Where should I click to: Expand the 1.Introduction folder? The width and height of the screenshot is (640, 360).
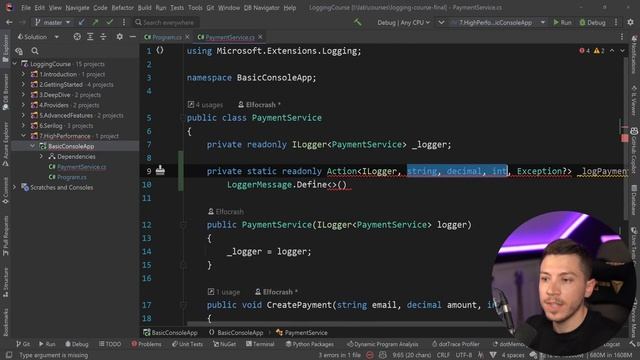coord(23,74)
